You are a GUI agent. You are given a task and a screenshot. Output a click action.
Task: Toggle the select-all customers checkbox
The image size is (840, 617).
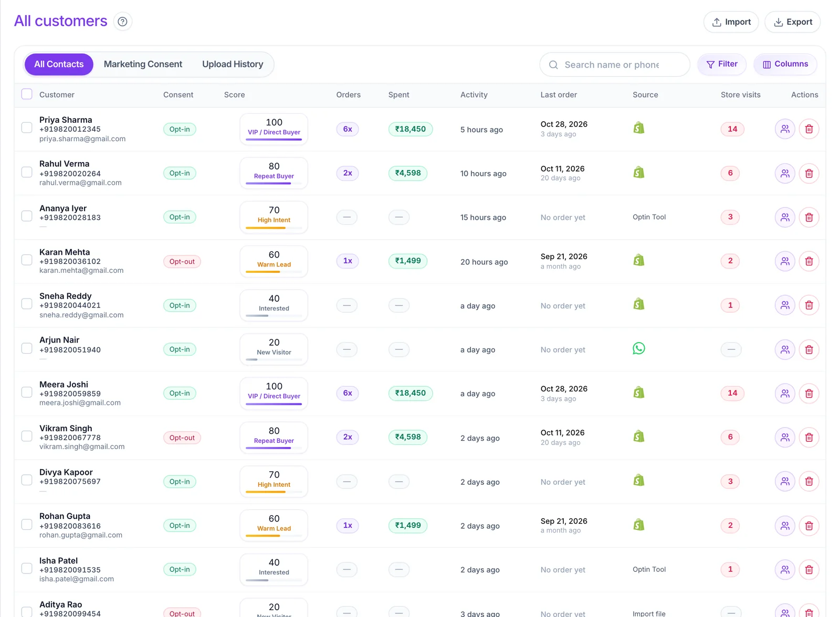click(27, 94)
